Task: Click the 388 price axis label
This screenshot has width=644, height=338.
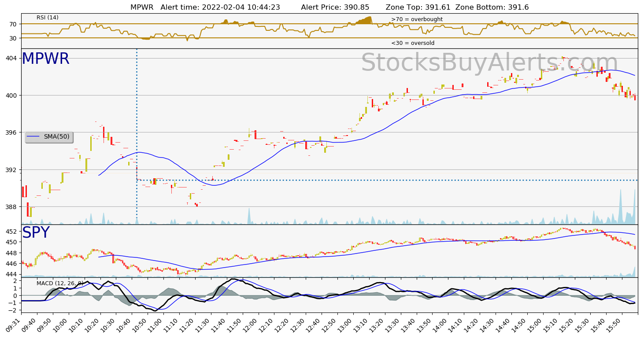Action: point(12,207)
